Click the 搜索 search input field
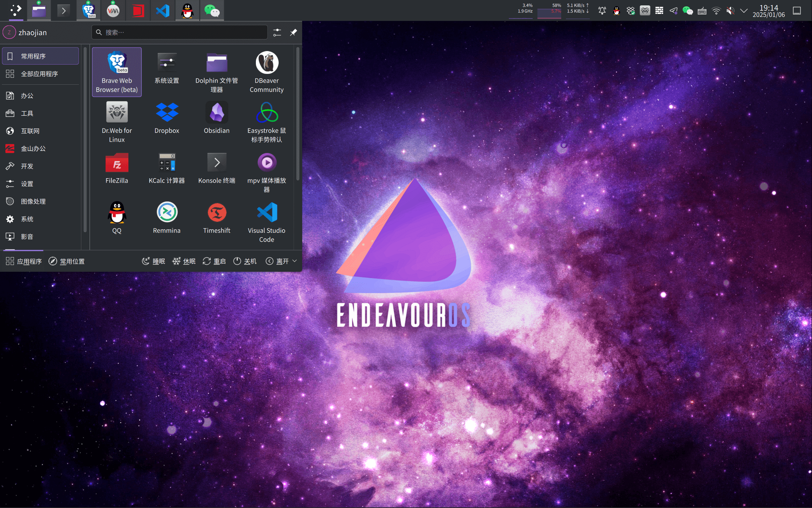 click(179, 32)
